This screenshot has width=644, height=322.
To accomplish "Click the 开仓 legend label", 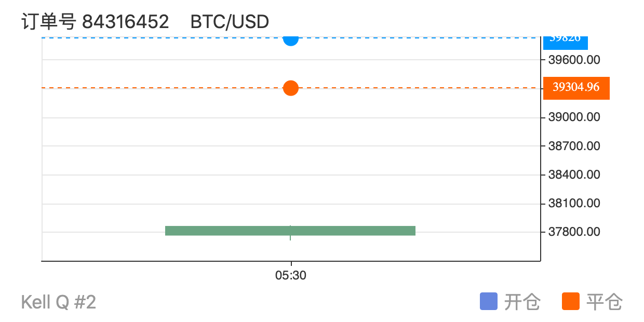I will click(x=522, y=302).
